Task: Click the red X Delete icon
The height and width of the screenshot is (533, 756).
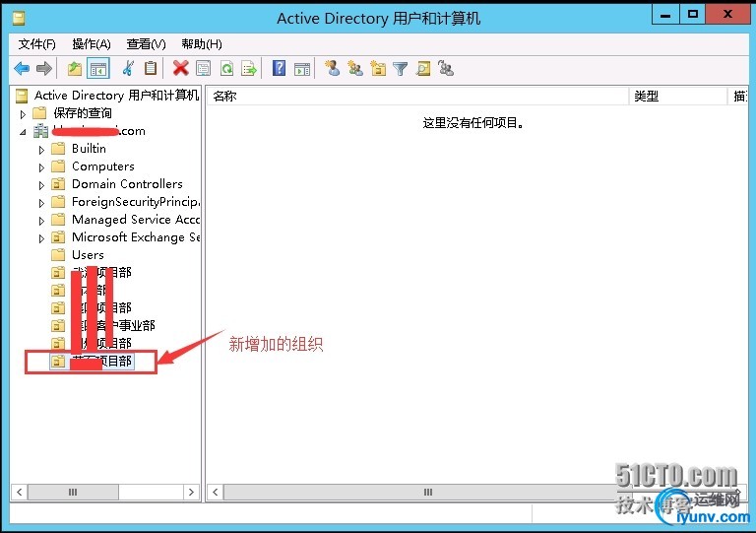Action: 181,69
